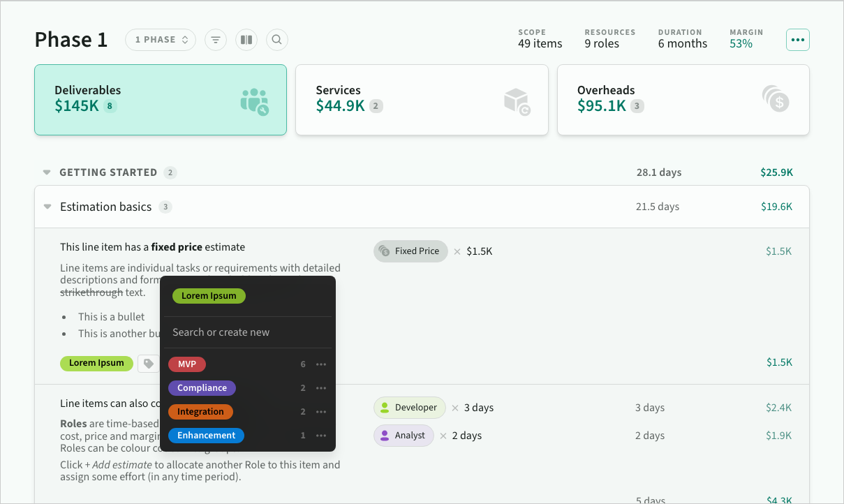Click the Fixed Price pill button
This screenshot has height=504, width=844.
click(410, 251)
